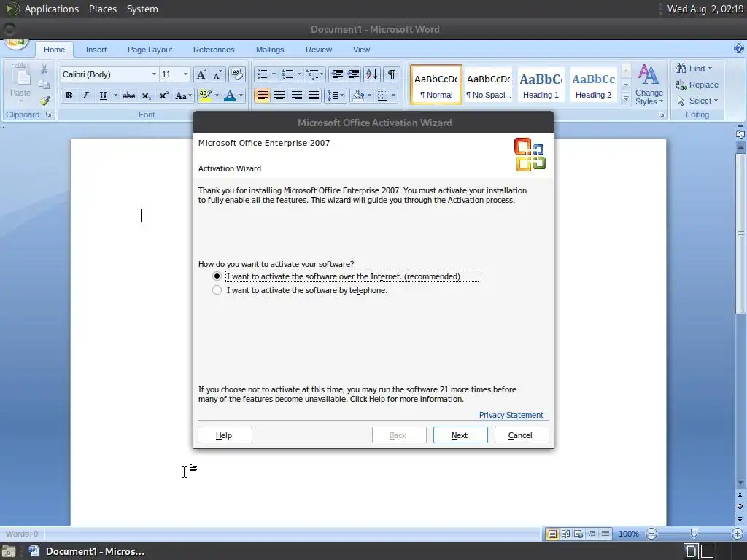Image resolution: width=747 pixels, height=560 pixels.
Task: Decrease paragraph indent
Action: [x=337, y=74]
